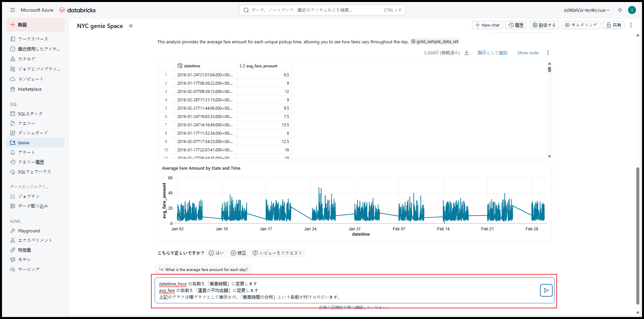644x319 pixels.
Task: Select 修正 to fix the response
Action: (x=238, y=253)
